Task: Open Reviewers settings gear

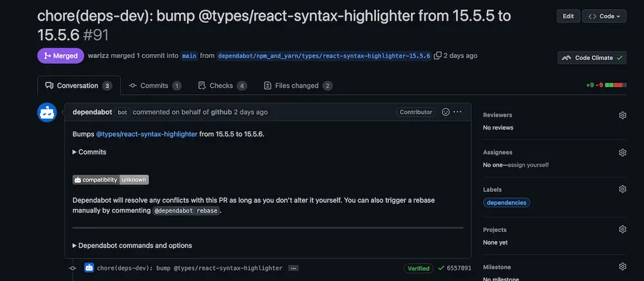Action: point(622,115)
